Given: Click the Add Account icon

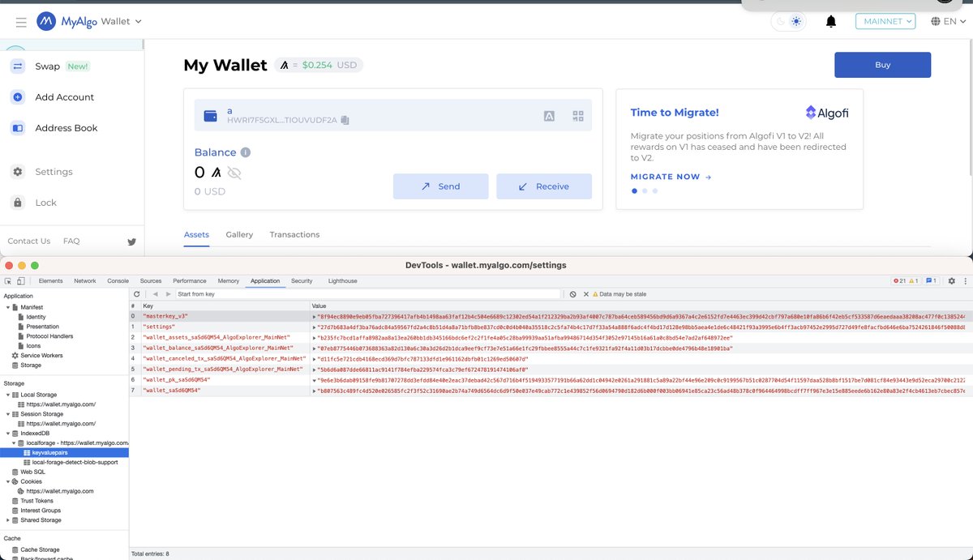Looking at the screenshot, I should coord(18,96).
